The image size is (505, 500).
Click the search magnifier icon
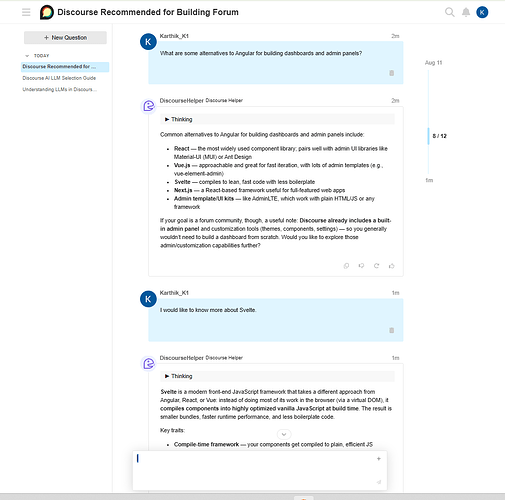(450, 12)
